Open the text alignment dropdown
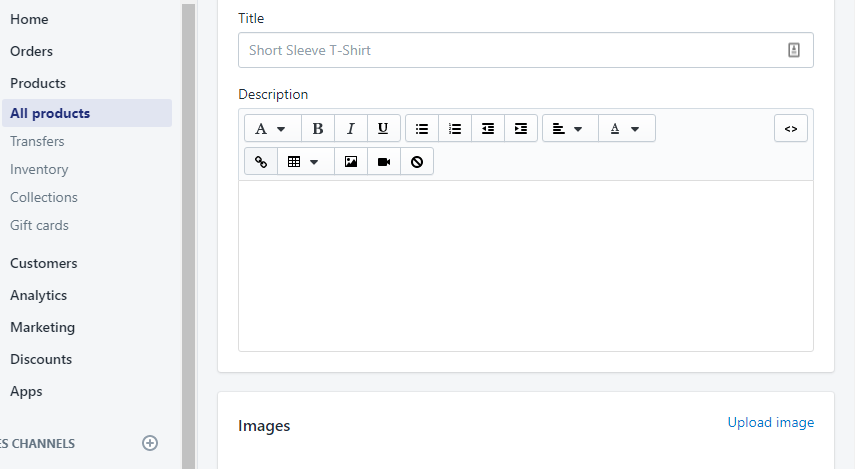The width and height of the screenshot is (855, 469). pos(568,129)
